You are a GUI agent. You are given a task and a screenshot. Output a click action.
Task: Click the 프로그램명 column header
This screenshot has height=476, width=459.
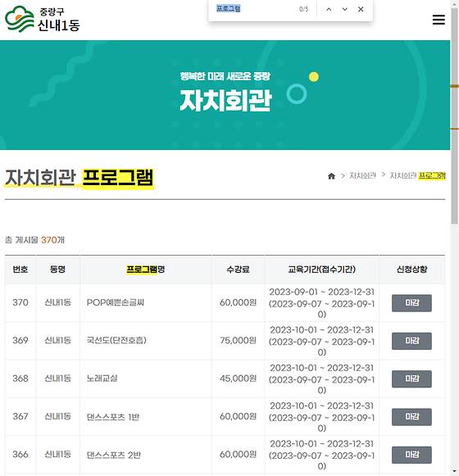[146, 270]
